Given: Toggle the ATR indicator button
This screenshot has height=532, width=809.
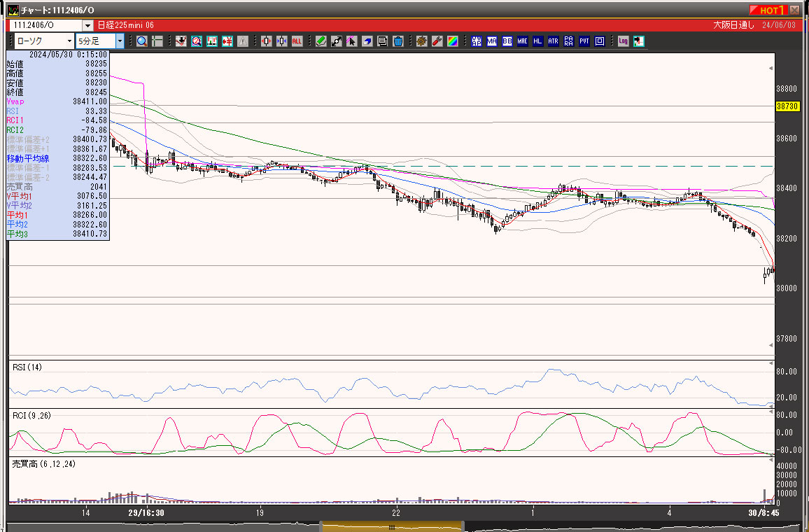Looking at the screenshot, I should [553, 41].
